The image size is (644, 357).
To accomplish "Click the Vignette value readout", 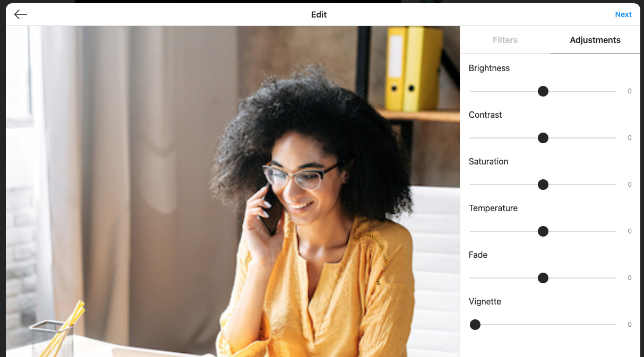I will coord(630,325).
